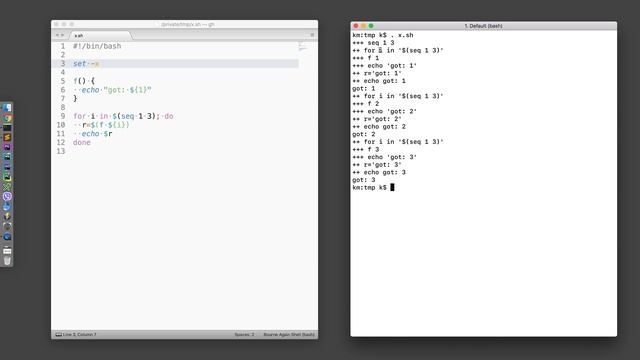The width and height of the screenshot is (640, 360).
Task: Click the Terminal window title '1. Default (bash)'
Action: [483, 26]
